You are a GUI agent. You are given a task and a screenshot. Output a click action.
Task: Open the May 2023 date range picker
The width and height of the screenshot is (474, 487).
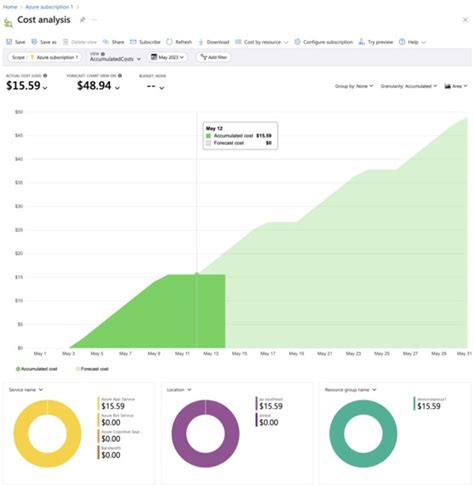click(168, 57)
